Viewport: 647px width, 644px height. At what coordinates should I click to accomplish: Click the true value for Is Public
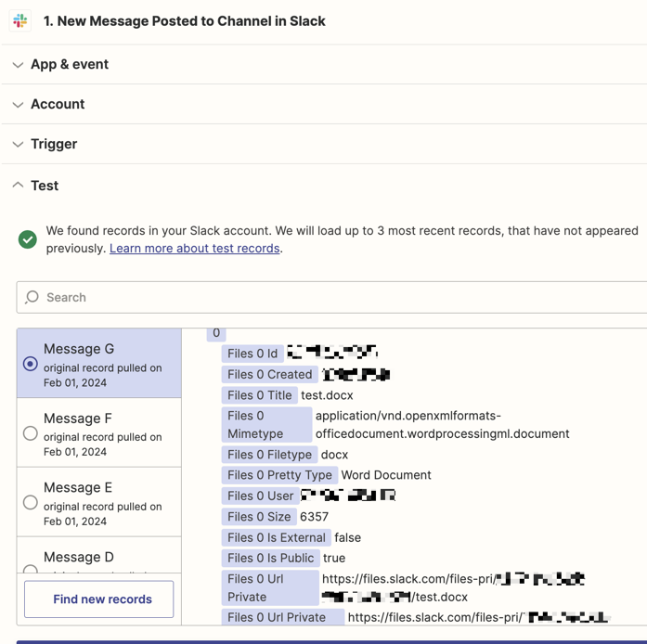pyautogui.click(x=334, y=558)
